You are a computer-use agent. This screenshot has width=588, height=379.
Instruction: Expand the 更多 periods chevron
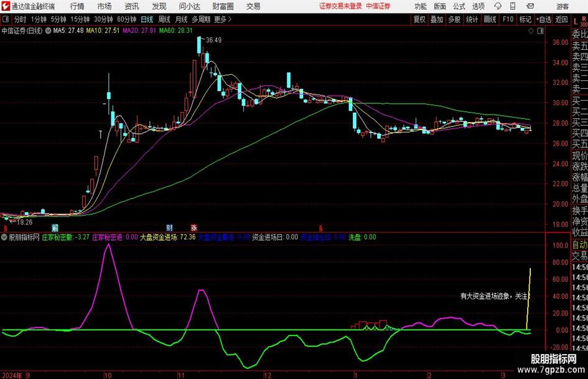223,19
